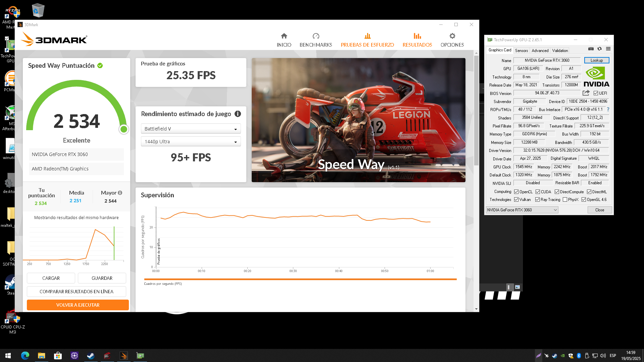Take GPU-Z screenshot with camera icon

(x=591, y=49)
